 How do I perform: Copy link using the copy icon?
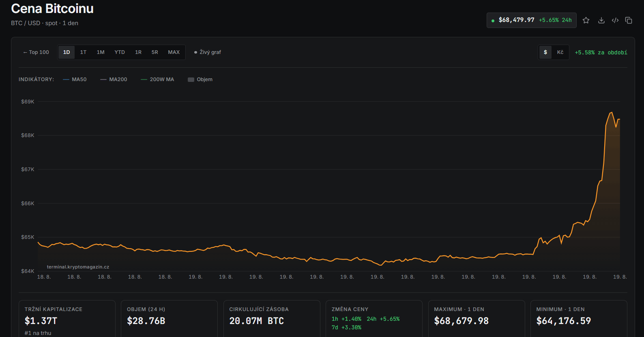coord(629,20)
